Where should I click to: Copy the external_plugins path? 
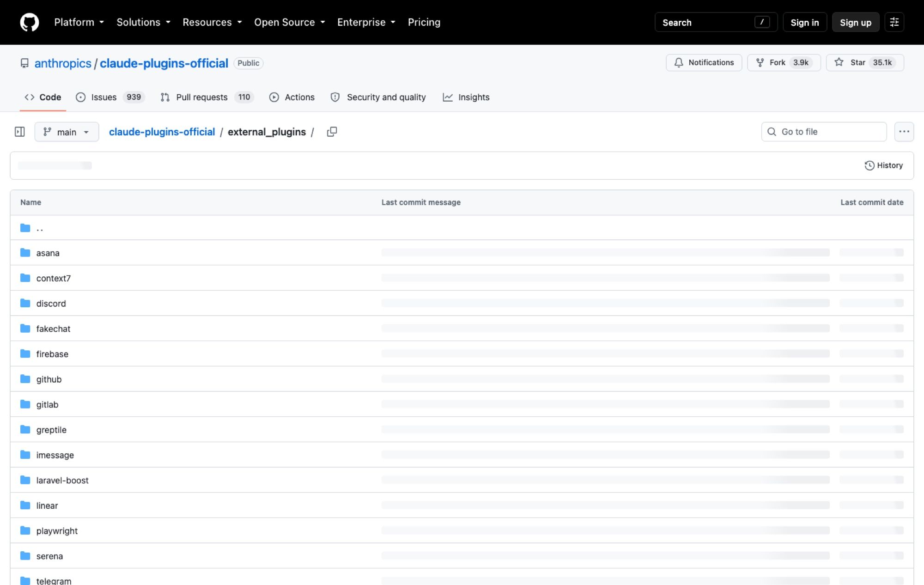(332, 132)
